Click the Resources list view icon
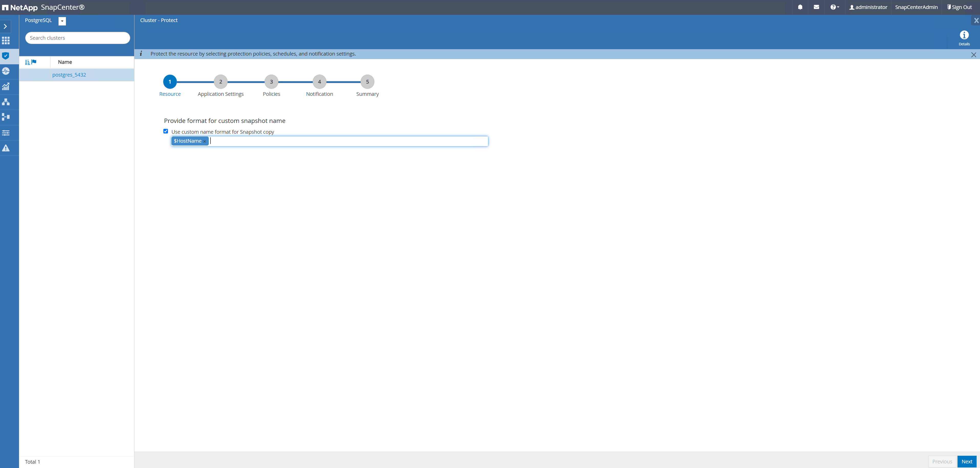 tap(27, 62)
